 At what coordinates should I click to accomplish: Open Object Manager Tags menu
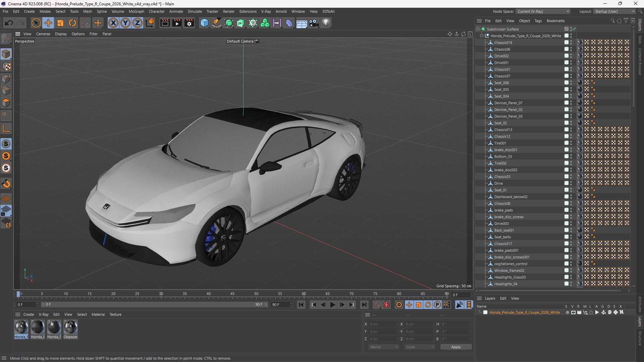point(538,21)
